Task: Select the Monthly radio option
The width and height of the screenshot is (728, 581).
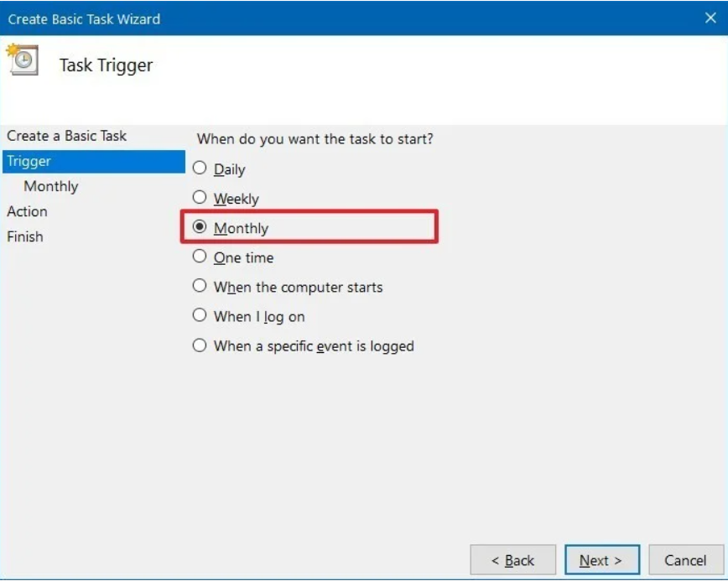Action: coord(200,227)
